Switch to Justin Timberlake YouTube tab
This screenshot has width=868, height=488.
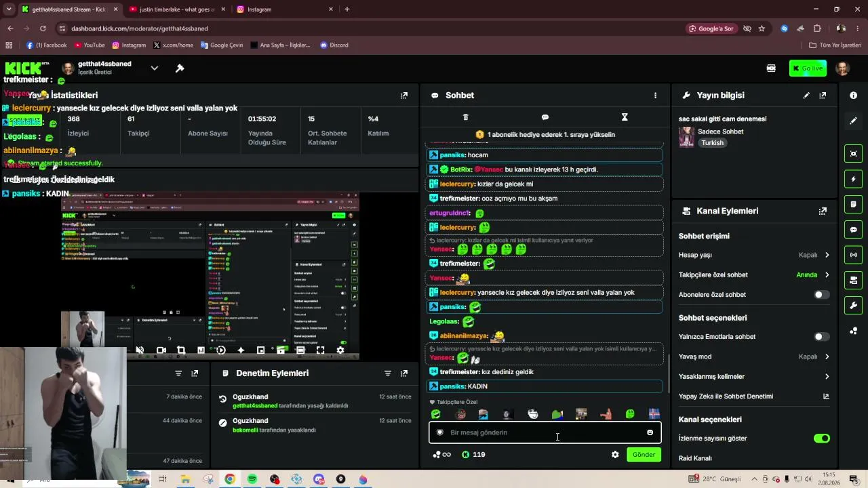pos(175,9)
